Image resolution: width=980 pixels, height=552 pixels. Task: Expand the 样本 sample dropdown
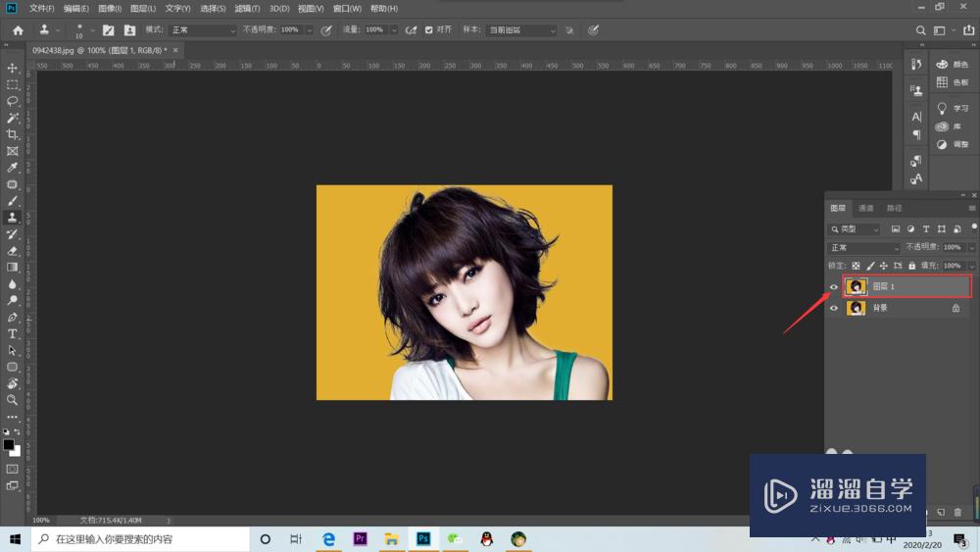[x=522, y=30]
